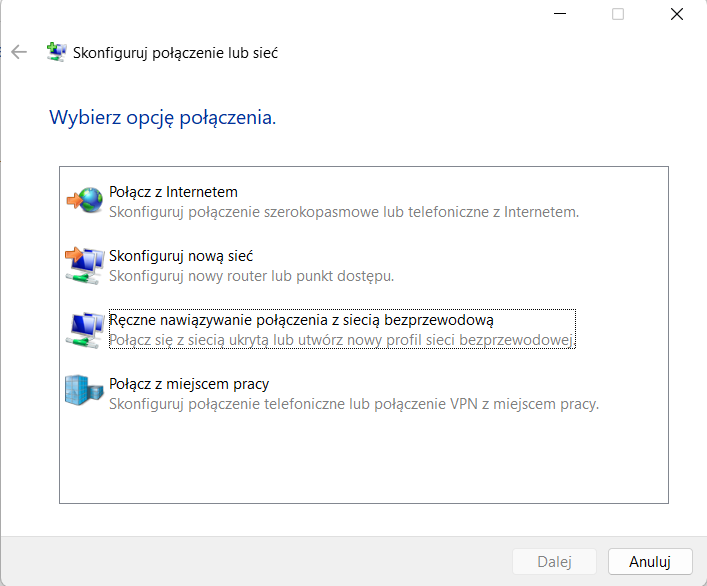Minimize the wizard window
This screenshot has height=586, width=707.
tap(560, 14)
